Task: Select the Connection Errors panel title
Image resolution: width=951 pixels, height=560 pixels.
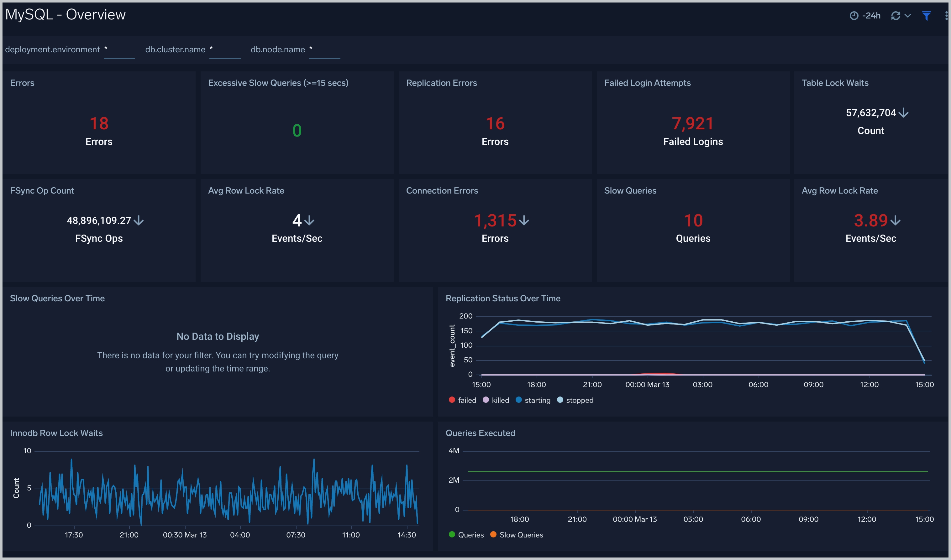Action: point(442,190)
